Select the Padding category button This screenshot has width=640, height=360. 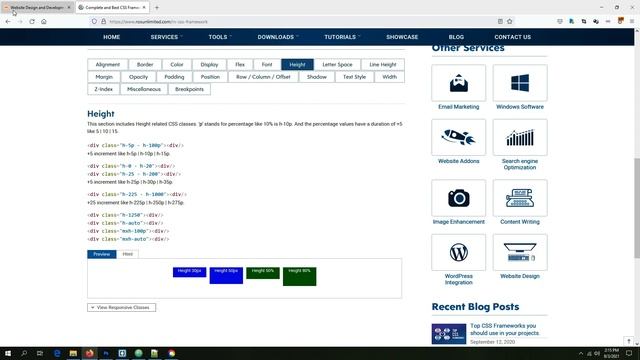174,77
